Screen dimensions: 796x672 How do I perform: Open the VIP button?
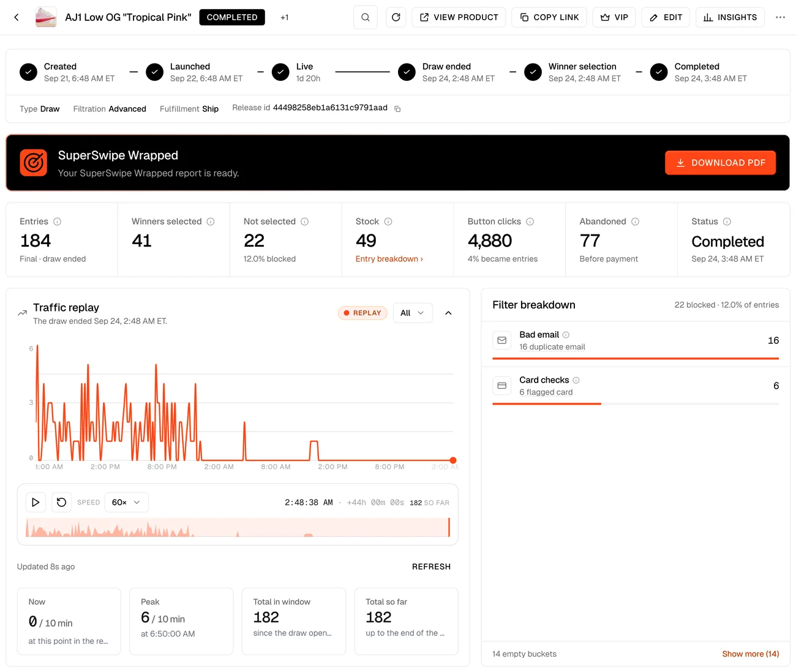point(614,17)
